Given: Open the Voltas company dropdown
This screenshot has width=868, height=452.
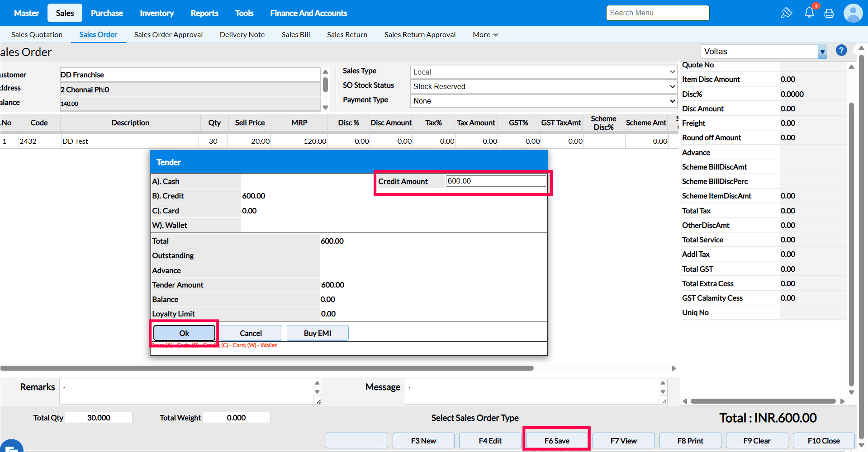Looking at the screenshot, I should (822, 52).
